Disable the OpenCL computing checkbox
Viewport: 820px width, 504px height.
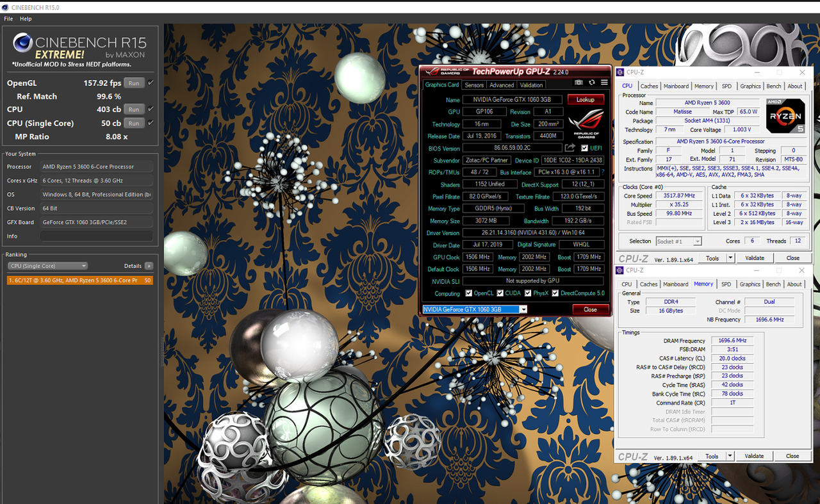pyautogui.click(x=468, y=293)
